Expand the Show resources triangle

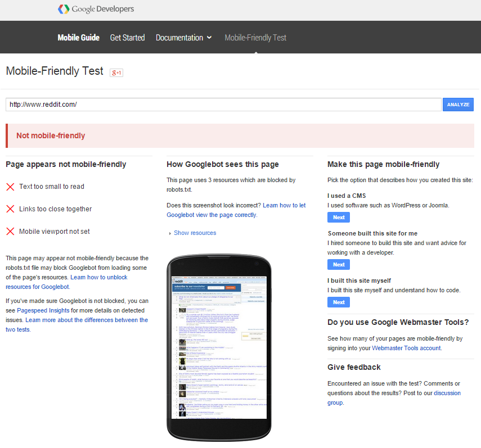tap(170, 233)
